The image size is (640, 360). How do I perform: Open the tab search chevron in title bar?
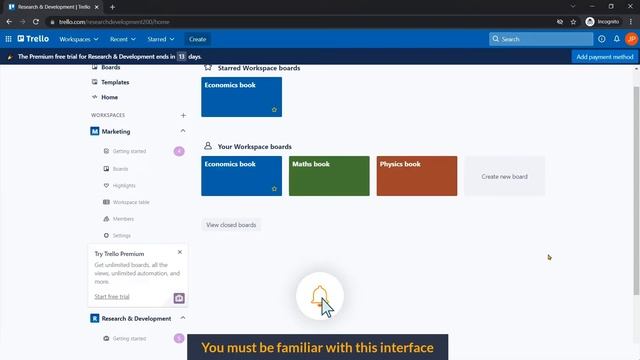573,6
